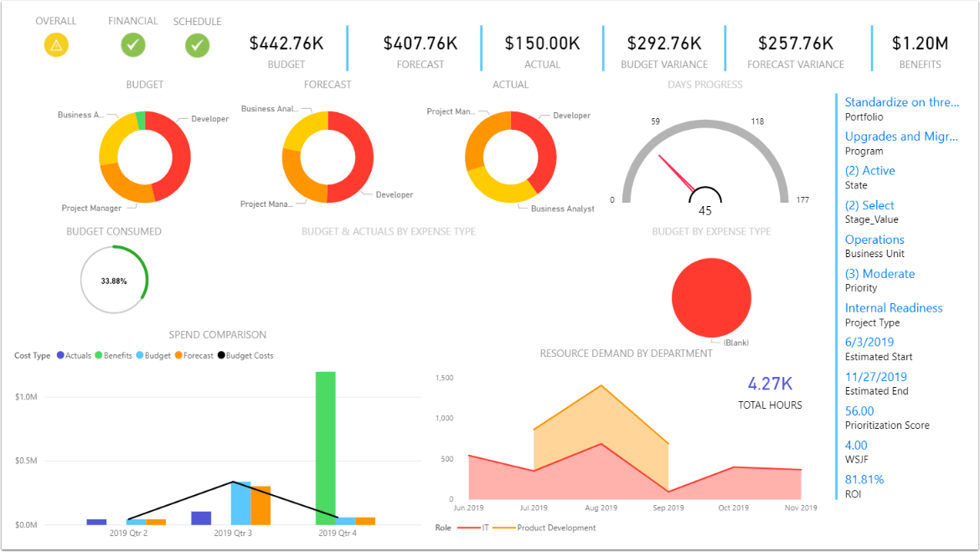Select the $150.00K Actual card
This screenshot has height=552, width=980.
click(542, 51)
